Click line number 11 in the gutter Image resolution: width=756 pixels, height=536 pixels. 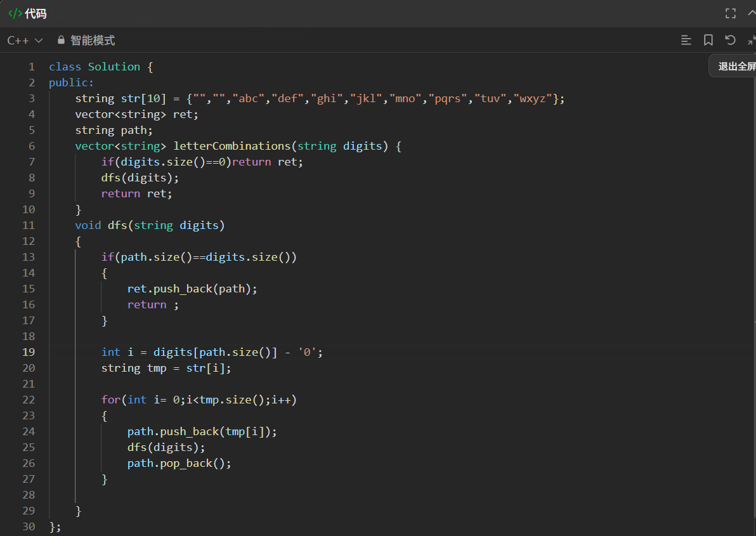(x=29, y=225)
